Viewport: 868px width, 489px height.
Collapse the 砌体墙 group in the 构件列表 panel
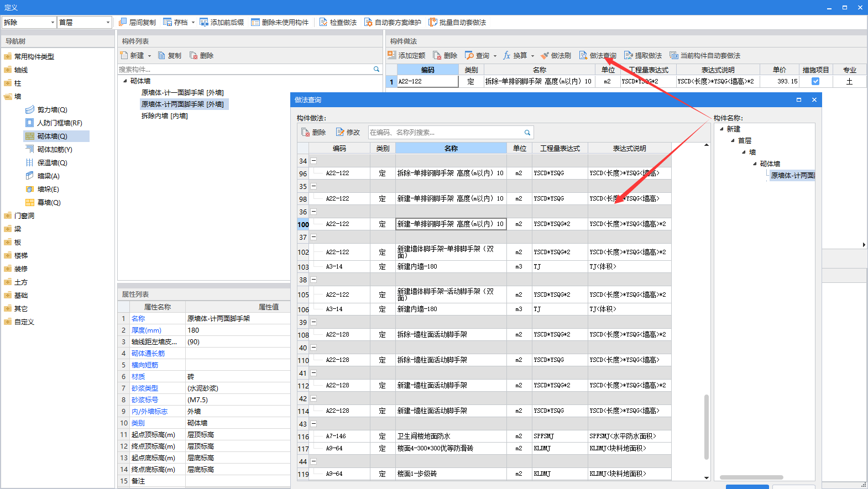125,81
